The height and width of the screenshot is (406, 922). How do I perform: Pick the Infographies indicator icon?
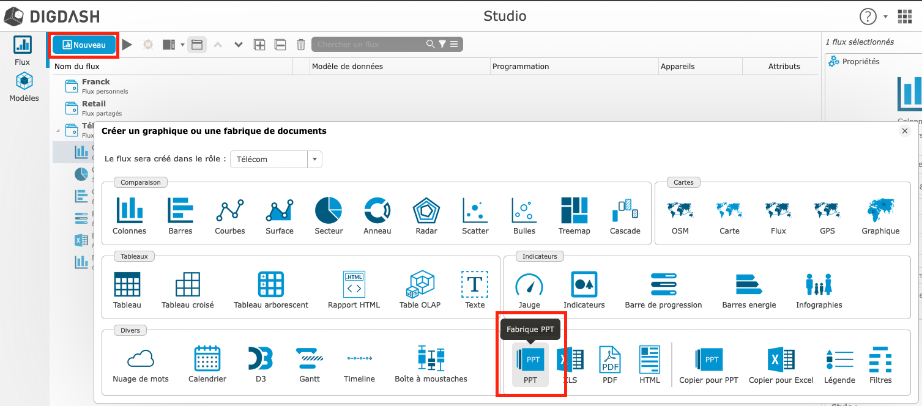tap(818, 285)
